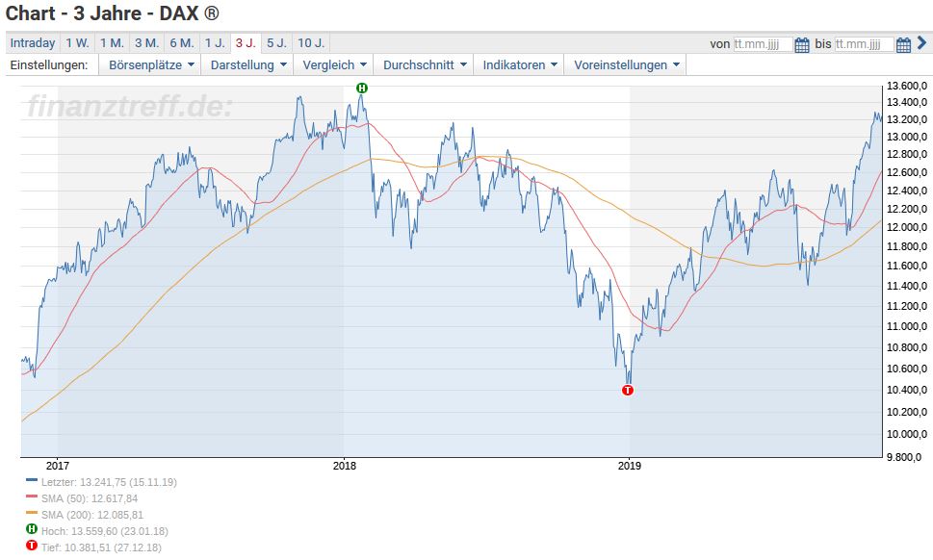Click the red SMA (50) legend color marker
This screenshot has width=933, height=560.
(32, 496)
